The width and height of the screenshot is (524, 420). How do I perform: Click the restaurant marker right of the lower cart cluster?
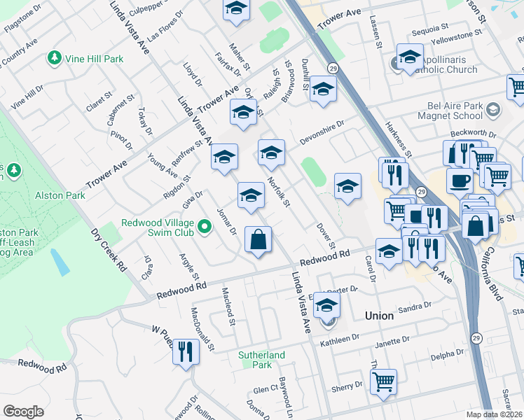pos(434,219)
